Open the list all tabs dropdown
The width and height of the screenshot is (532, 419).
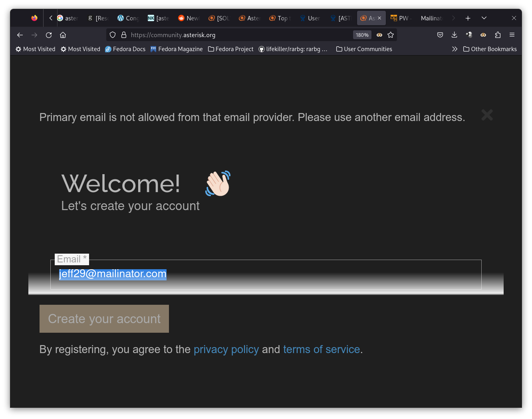484,18
